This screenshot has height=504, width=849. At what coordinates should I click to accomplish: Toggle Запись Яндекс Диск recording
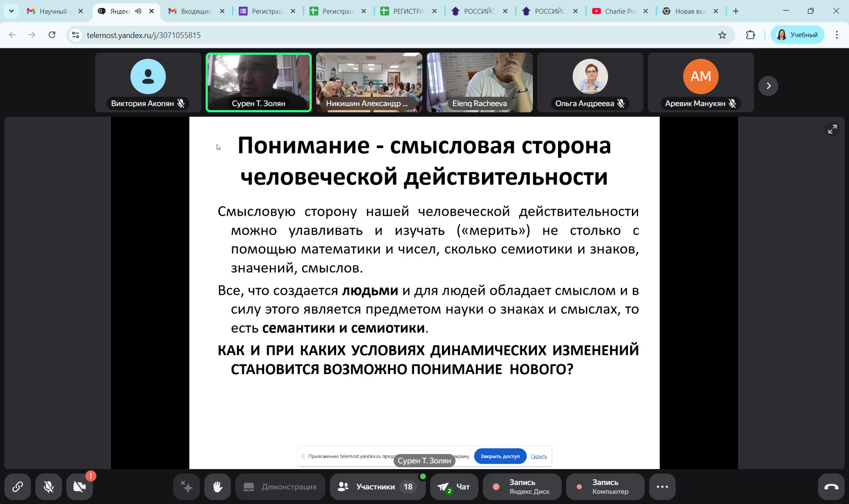522,487
